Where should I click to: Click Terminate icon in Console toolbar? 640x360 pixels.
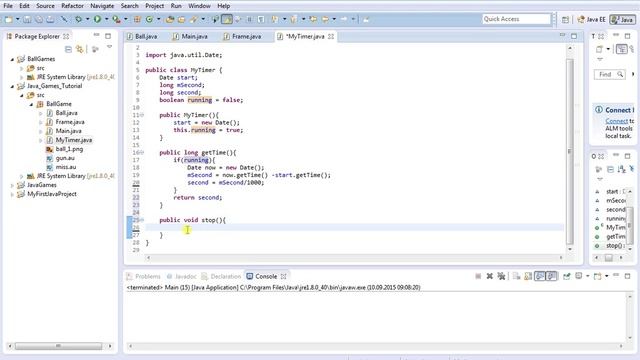478,276
